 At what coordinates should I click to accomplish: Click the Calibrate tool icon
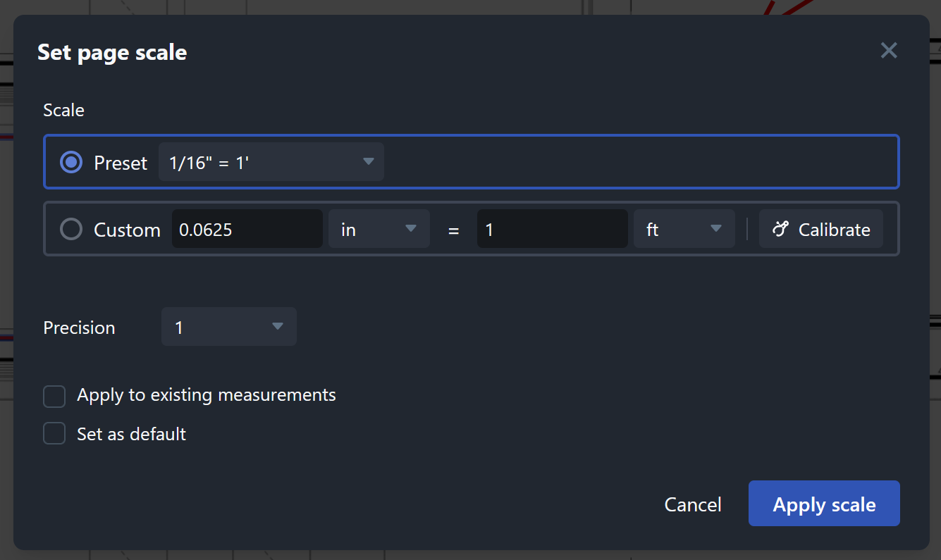click(780, 229)
